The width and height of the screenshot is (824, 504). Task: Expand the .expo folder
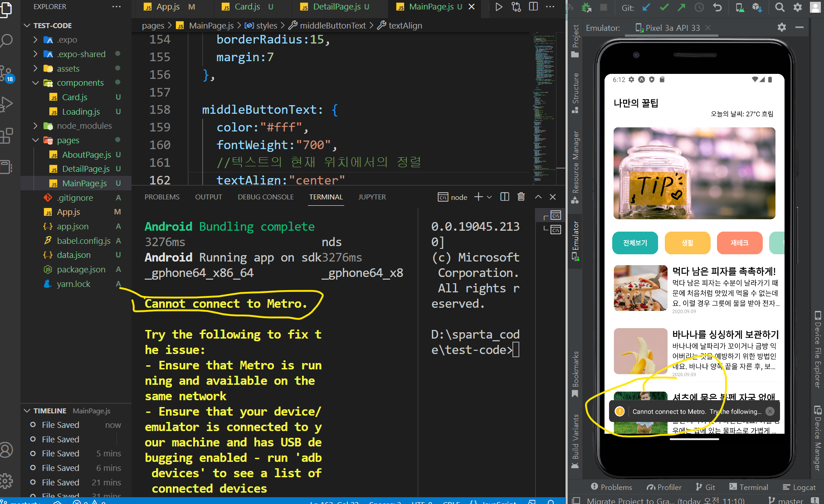[35, 40]
